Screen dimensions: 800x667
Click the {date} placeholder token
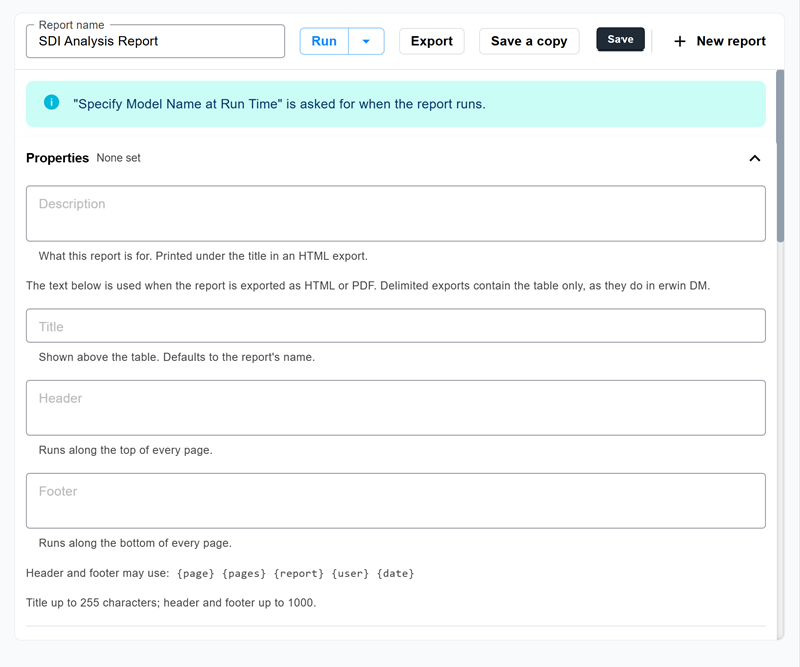395,574
